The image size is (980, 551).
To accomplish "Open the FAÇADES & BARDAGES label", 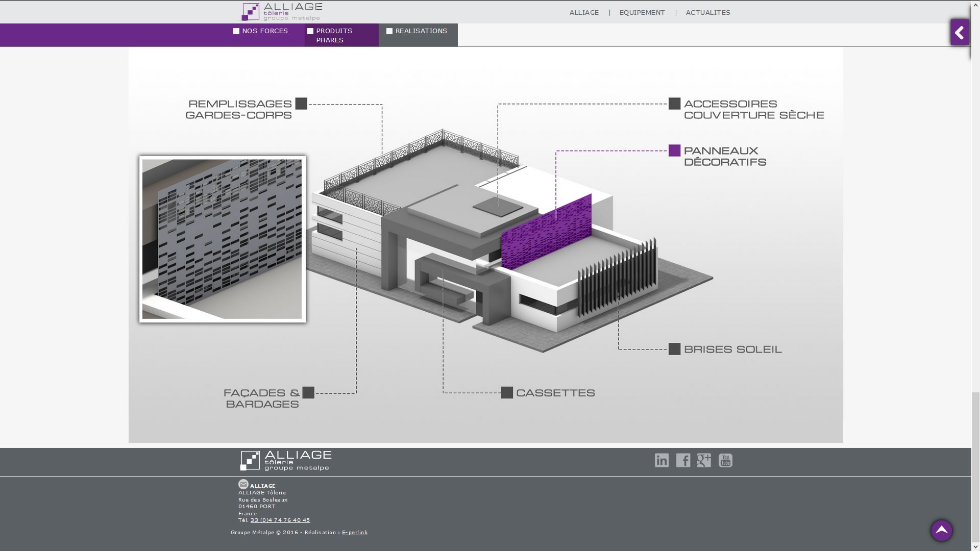I will tap(262, 398).
